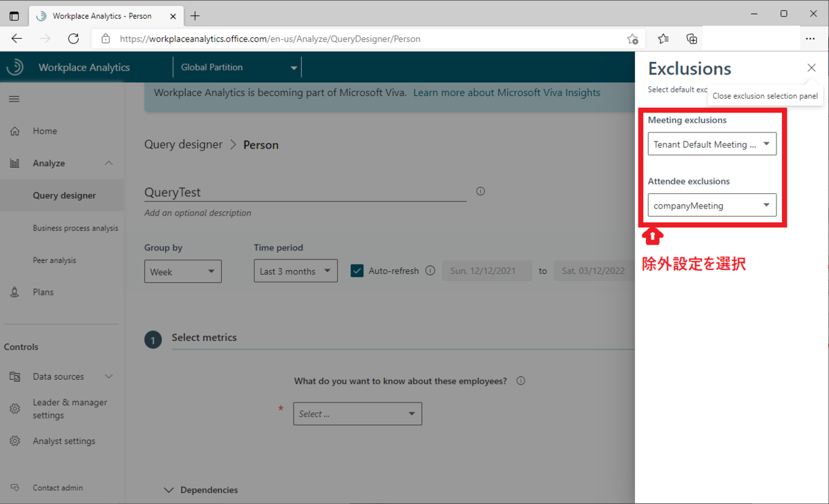
Task: Open Learn more about Microsoft Viva Insights
Action: (x=506, y=93)
